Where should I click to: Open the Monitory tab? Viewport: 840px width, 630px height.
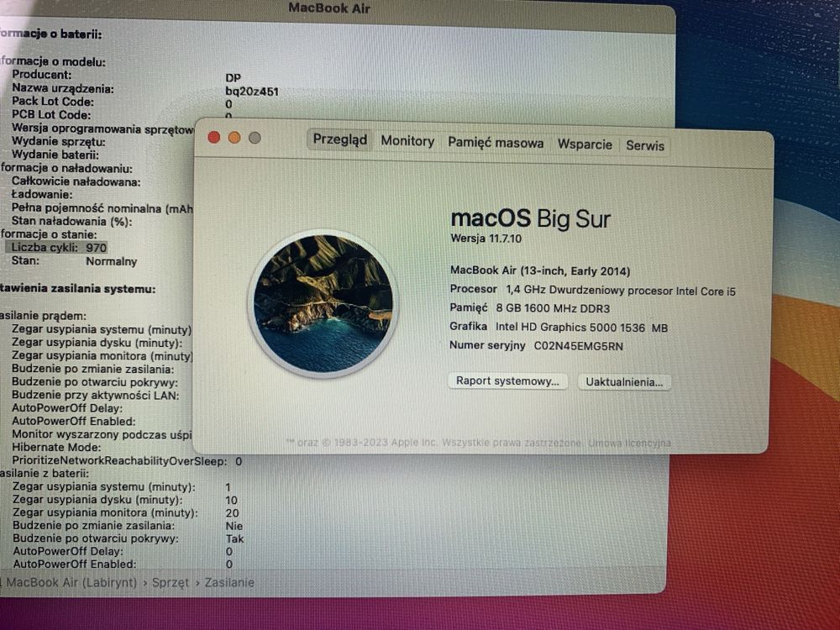point(407,141)
